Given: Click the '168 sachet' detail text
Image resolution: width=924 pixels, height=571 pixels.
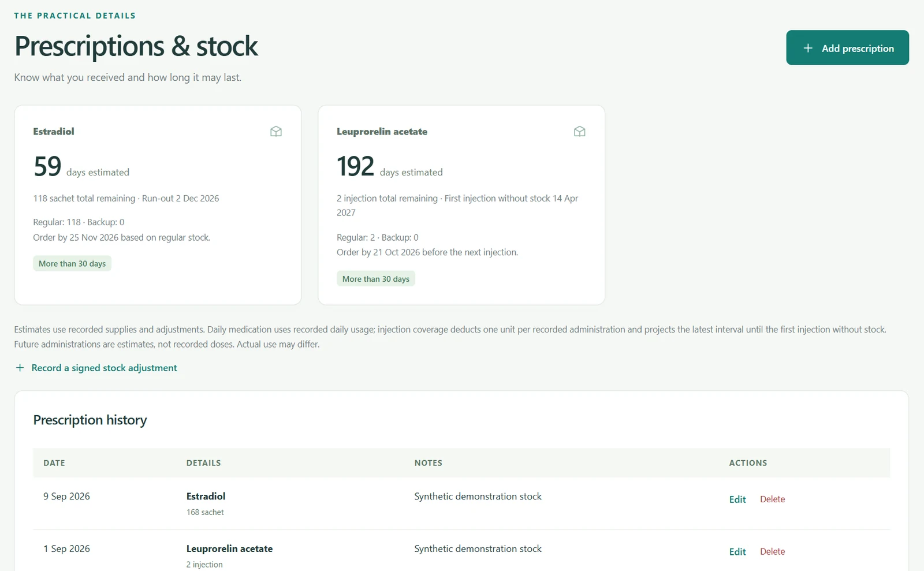Looking at the screenshot, I should 205,512.
